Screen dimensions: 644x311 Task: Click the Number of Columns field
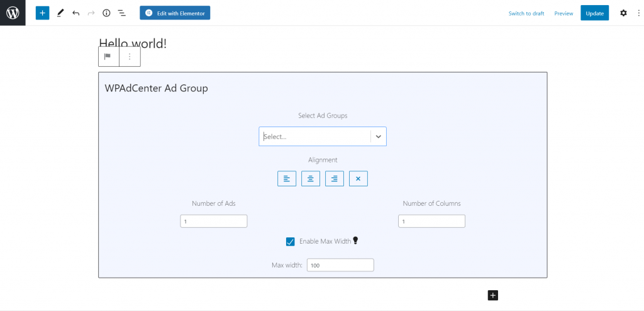pyautogui.click(x=431, y=222)
